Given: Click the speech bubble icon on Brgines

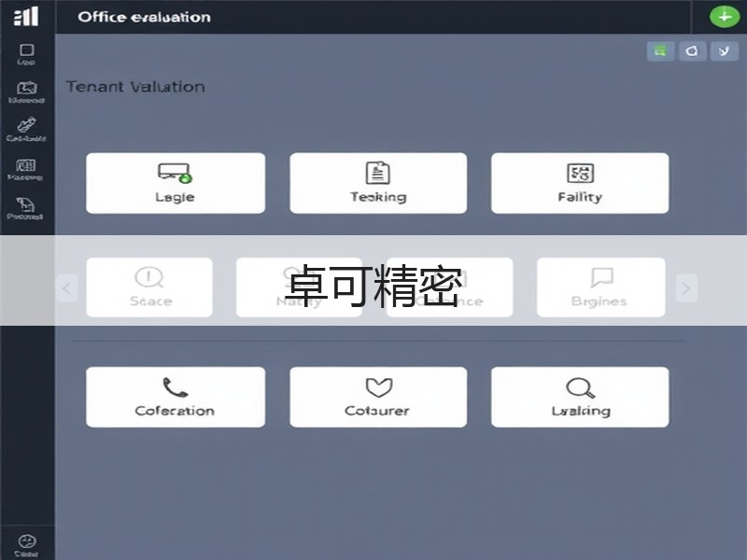Looking at the screenshot, I should (x=601, y=277).
